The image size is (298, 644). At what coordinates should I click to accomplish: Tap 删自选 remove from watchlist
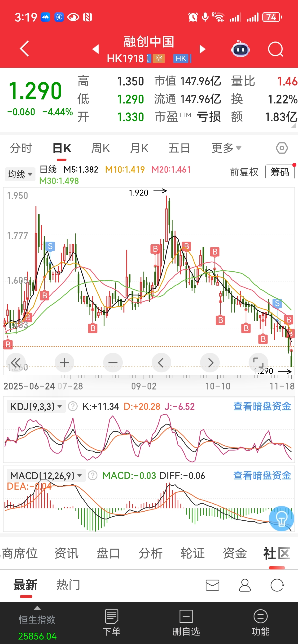tap(186, 622)
